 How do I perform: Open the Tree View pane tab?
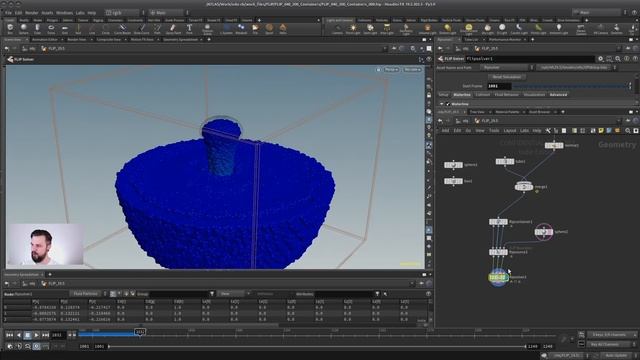pos(477,112)
